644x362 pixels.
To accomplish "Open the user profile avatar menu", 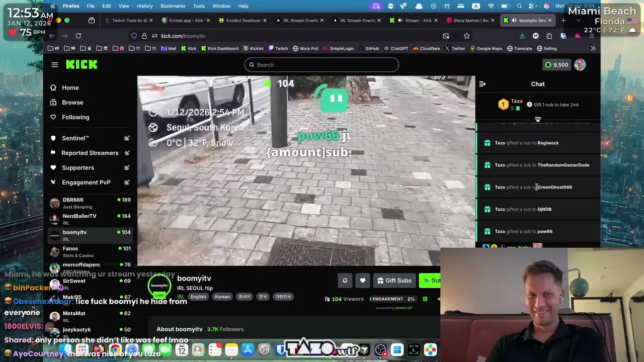I will coord(580,64).
